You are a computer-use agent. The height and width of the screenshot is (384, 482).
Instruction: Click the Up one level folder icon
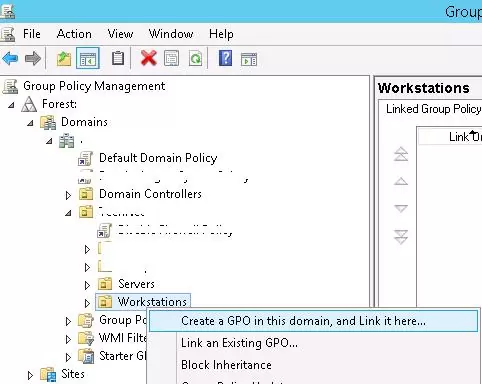point(63,59)
